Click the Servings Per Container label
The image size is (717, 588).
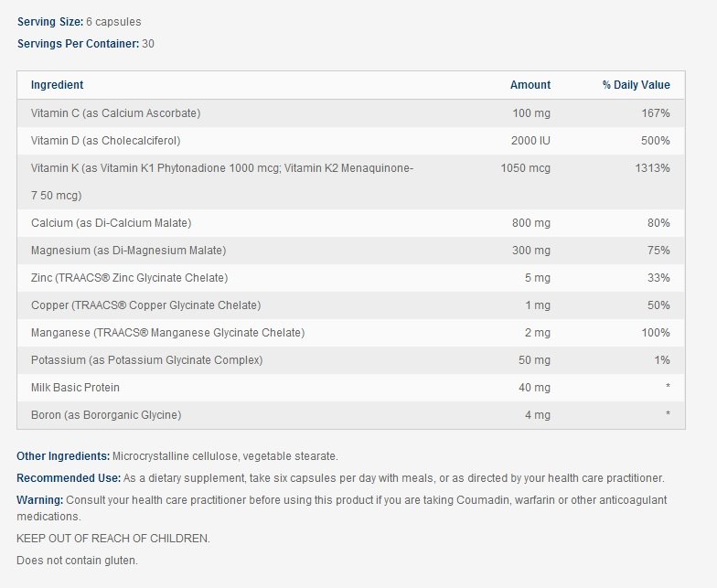[x=78, y=44]
